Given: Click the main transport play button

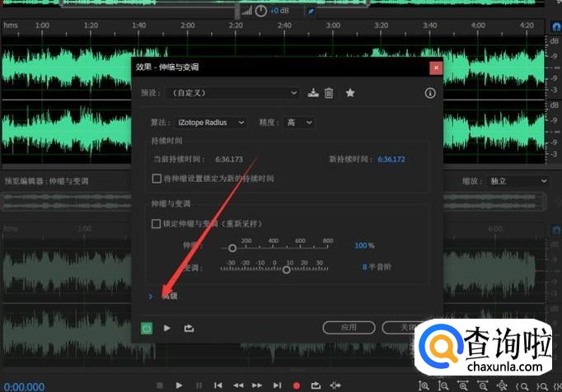Looking at the screenshot, I should (x=179, y=385).
